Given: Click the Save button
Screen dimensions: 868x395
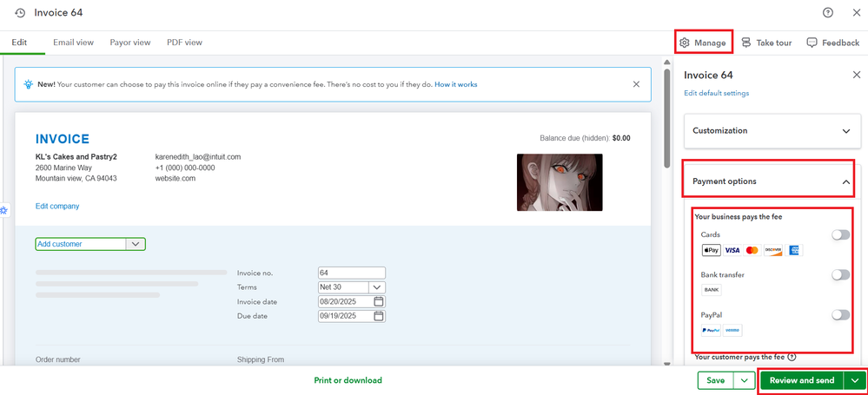Looking at the screenshot, I should [x=716, y=380].
